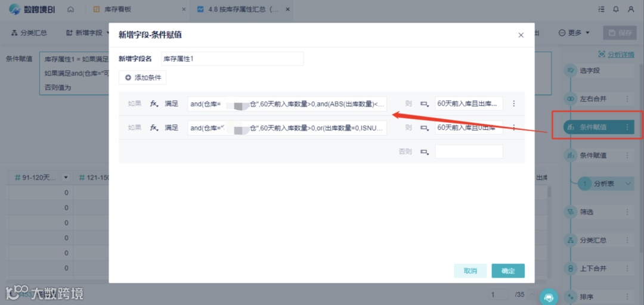Switch to the 4.8 按库存属性汇总 tab
Viewport: 644px width, 305px height.
(242, 10)
